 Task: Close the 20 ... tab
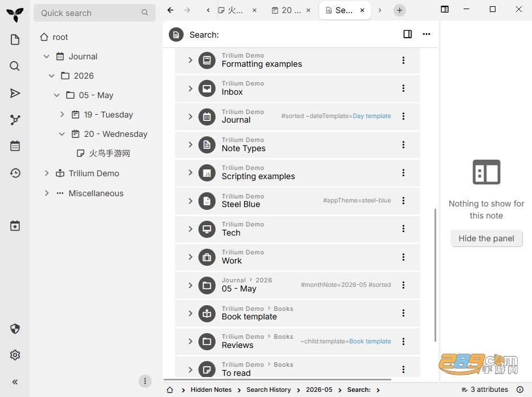(308, 10)
